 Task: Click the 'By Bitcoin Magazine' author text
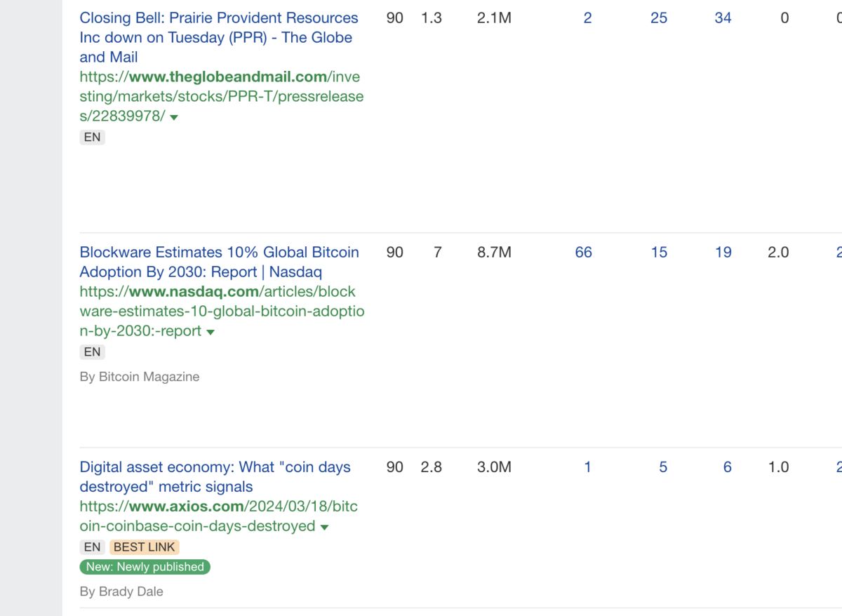[140, 377]
